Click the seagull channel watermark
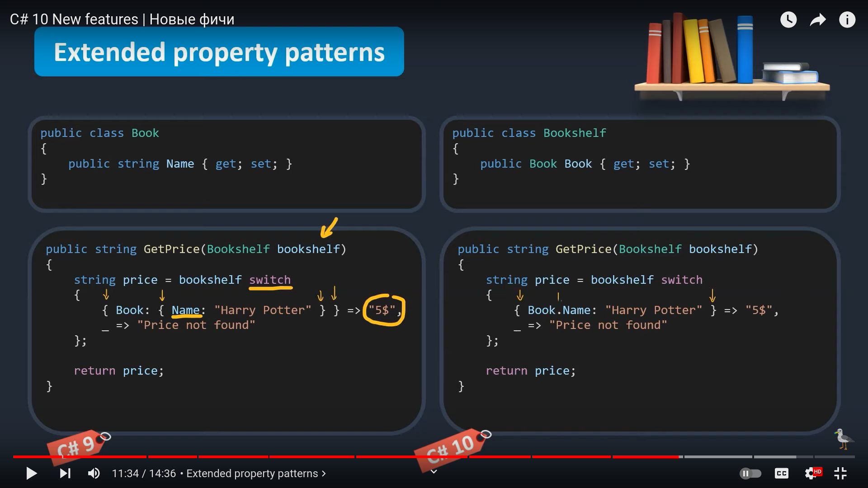This screenshot has height=488, width=868. (843, 439)
